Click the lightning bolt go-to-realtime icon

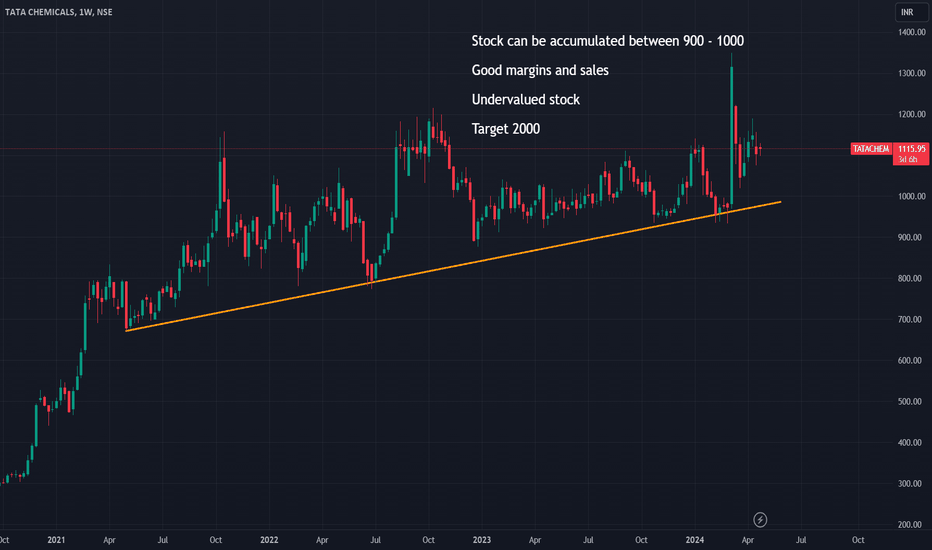(x=760, y=520)
